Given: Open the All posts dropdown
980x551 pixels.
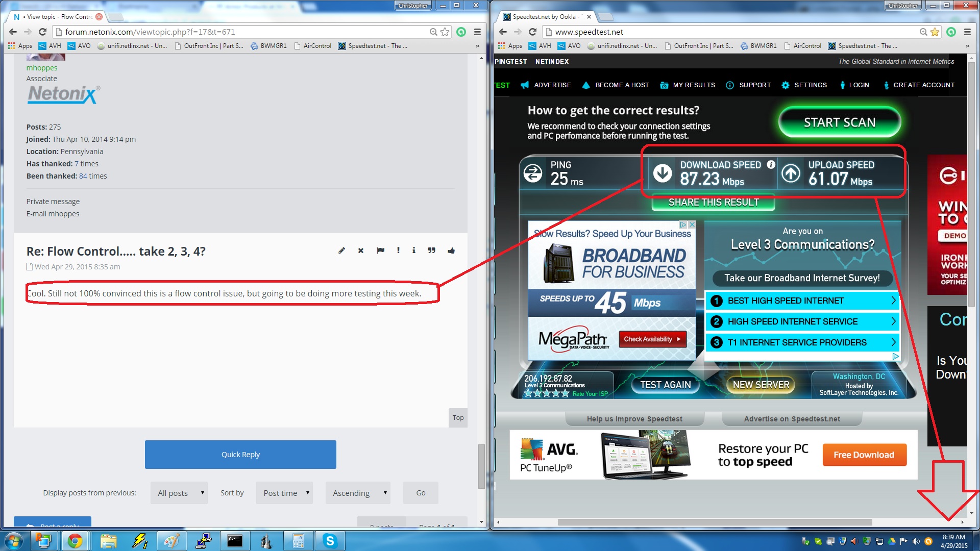Looking at the screenshot, I should click(179, 493).
